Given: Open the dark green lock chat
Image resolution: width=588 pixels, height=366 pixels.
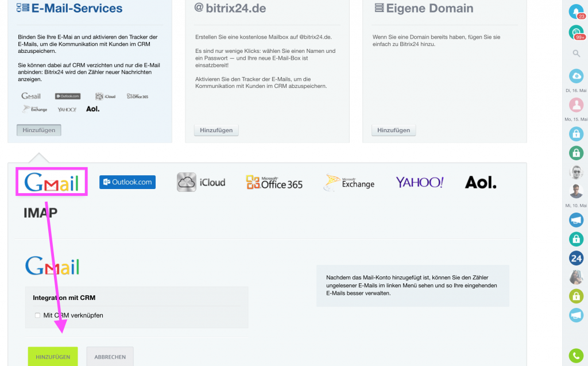Looking at the screenshot, I should pyautogui.click(x=577, y=153).
